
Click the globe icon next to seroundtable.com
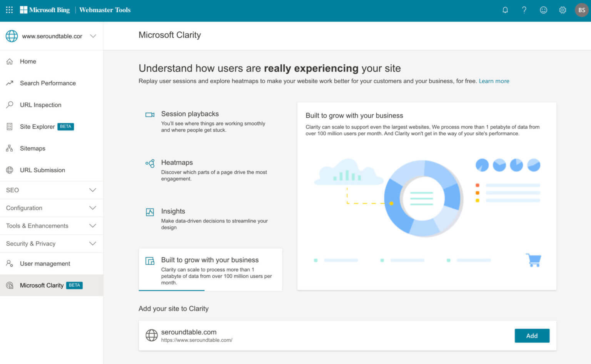click(x=152, y=335)
